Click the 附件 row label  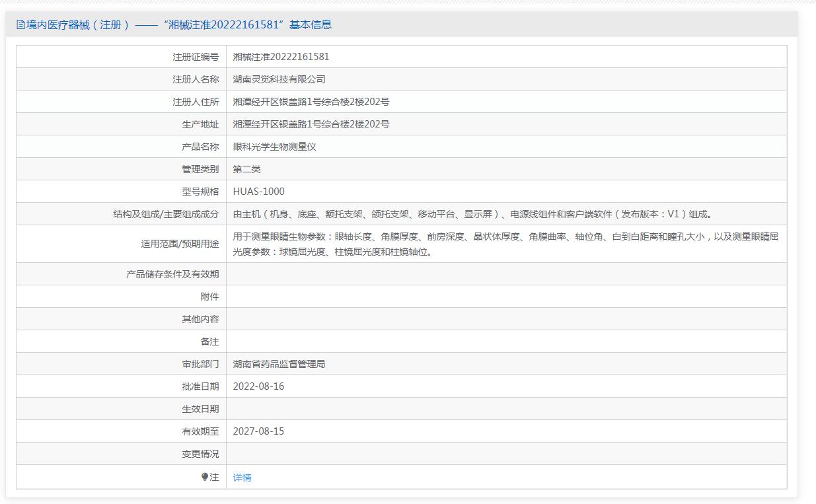coord(209,297)
